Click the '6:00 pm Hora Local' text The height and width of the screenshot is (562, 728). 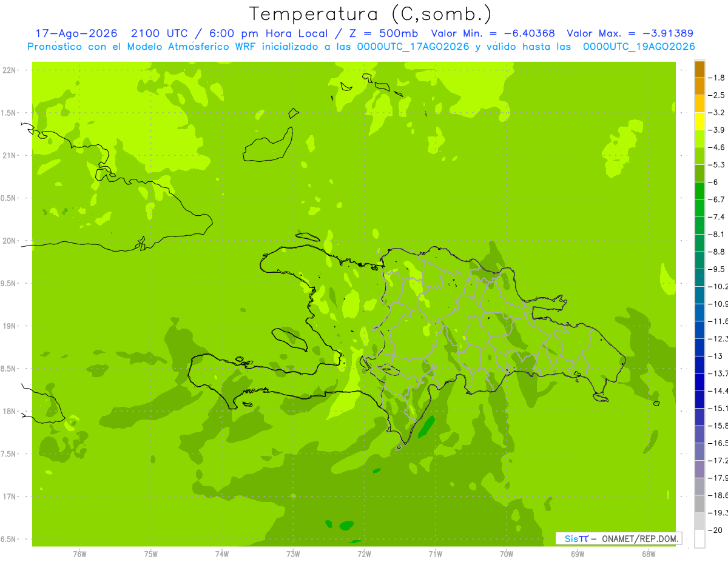(268, 33)
